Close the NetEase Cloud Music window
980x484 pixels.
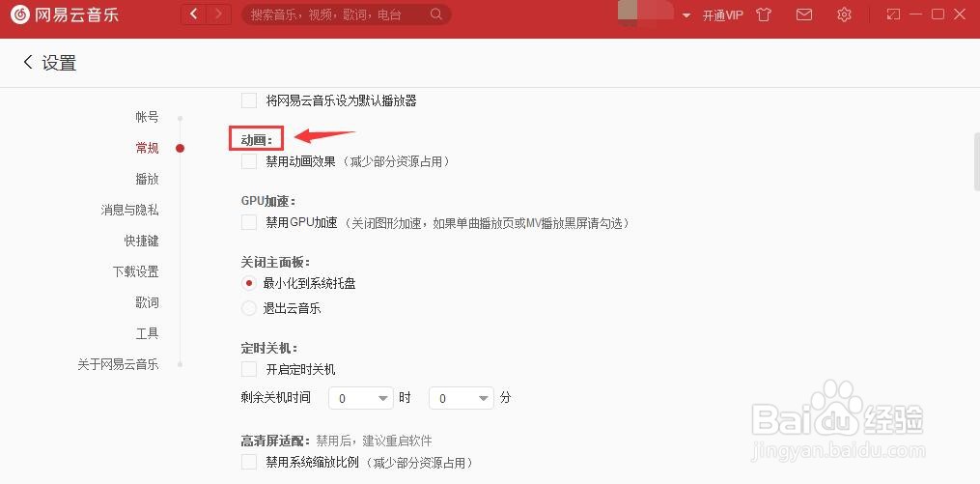960,14
